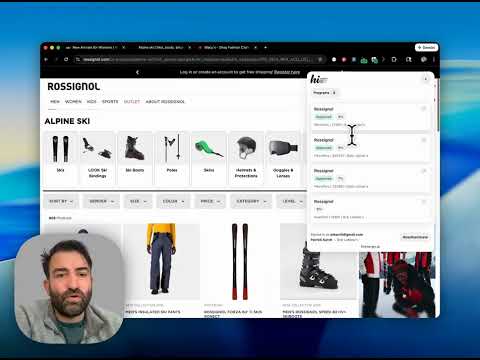Open the extensions puzzle icon
This screenshot has width=480, height=360.
[394, 60]
